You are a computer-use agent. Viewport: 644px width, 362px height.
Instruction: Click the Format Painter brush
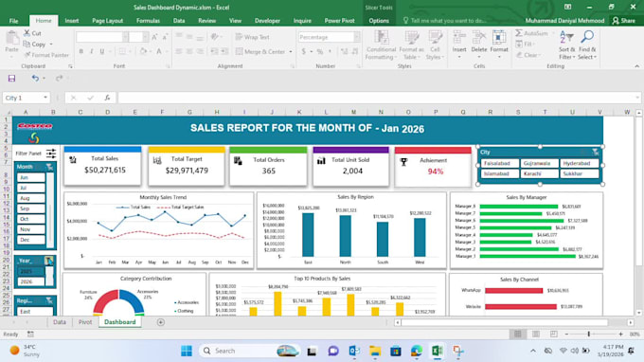pos(27,55)
